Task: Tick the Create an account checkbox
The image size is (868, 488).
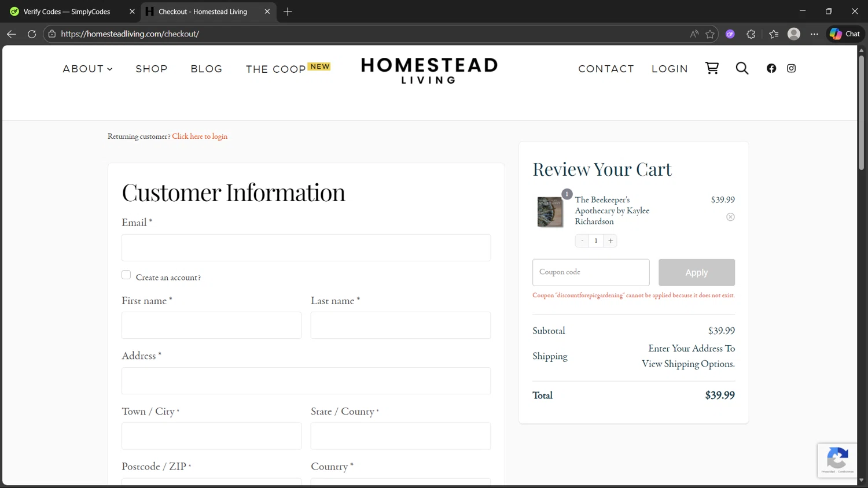Action: [x=126, y=275]
